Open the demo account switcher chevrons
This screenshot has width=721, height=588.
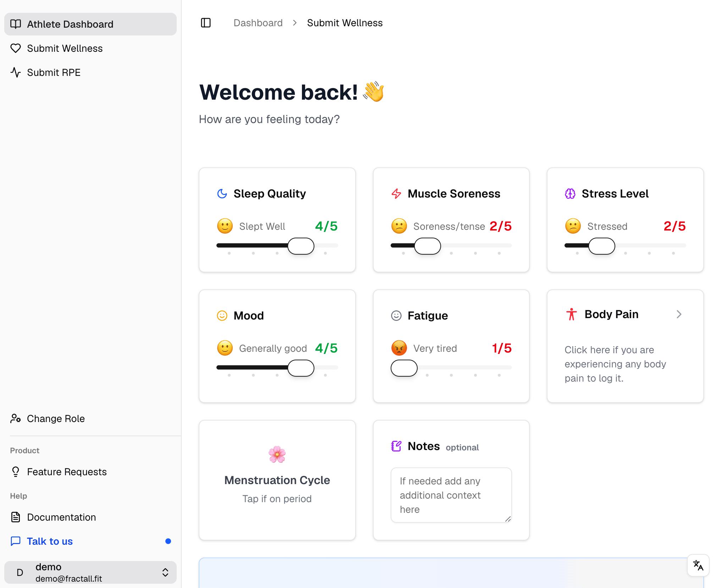(165, 572)
